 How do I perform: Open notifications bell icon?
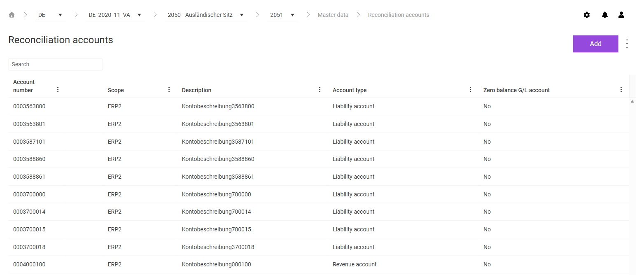[x=605, y=15]
